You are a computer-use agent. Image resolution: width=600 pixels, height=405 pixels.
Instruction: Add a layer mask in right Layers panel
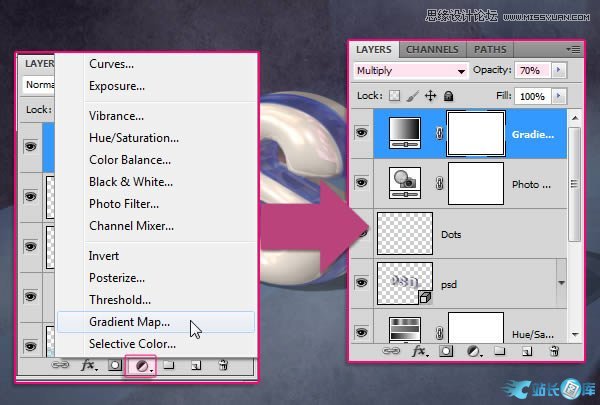tap(446, 352)
